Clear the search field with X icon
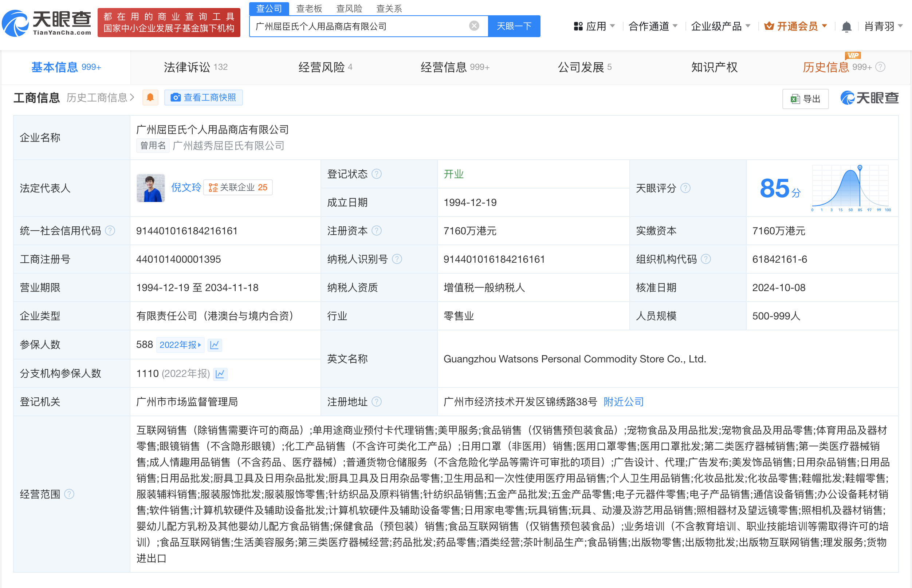Image resolution: width=912 pixels, height=588 pixels. pyautogui.click(x=474, y=26)
